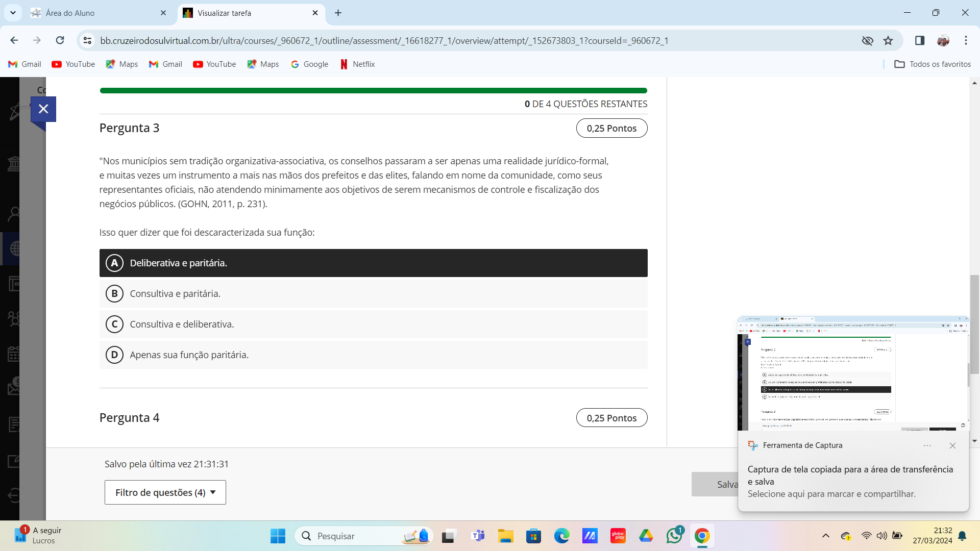Open the notifications bell icon
980x551 pixels.
962,536
